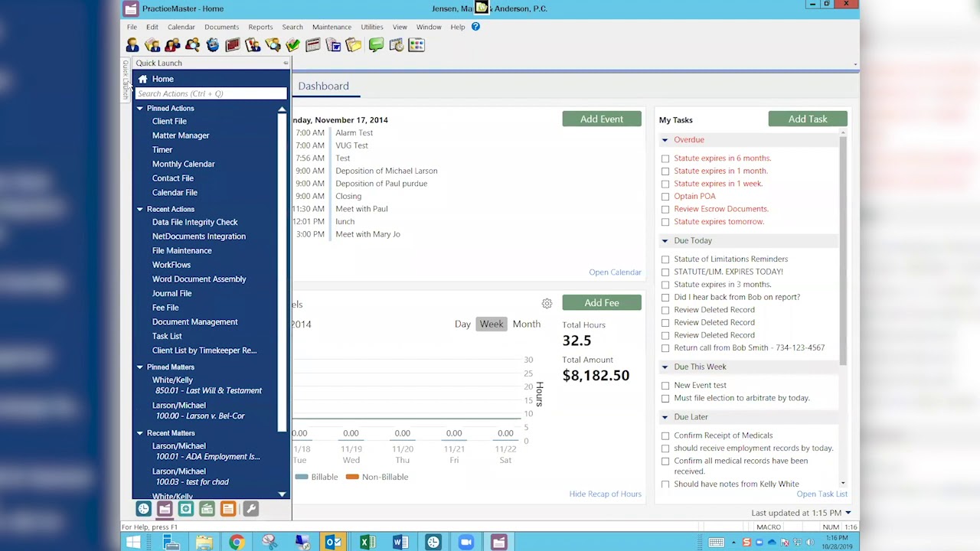Click the orange document icon below Quick Launch
Screen dimensions: 980x551
(x=228, y=509)
